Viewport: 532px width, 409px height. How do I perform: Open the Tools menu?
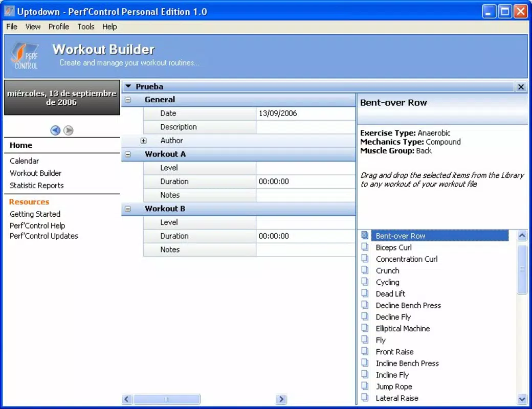pyautogui.click(x=86, y=27)
